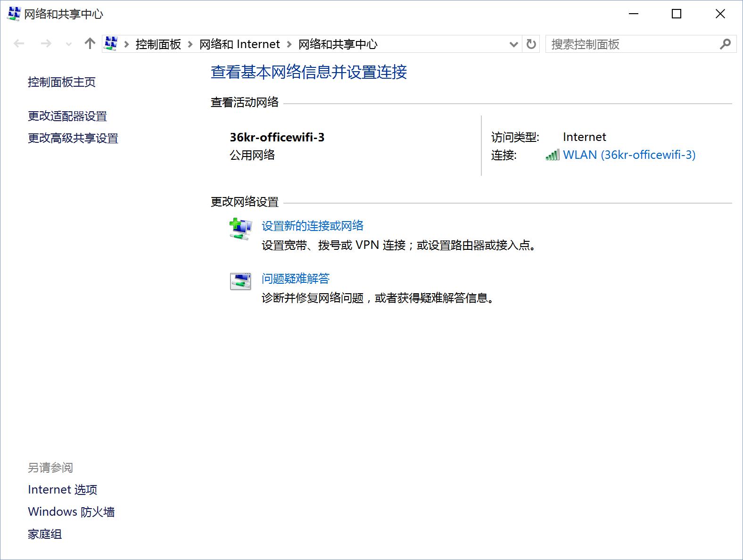
Task: Expand chevron after 控制面板 breadcrumb
Action: [x=190, y=44]
